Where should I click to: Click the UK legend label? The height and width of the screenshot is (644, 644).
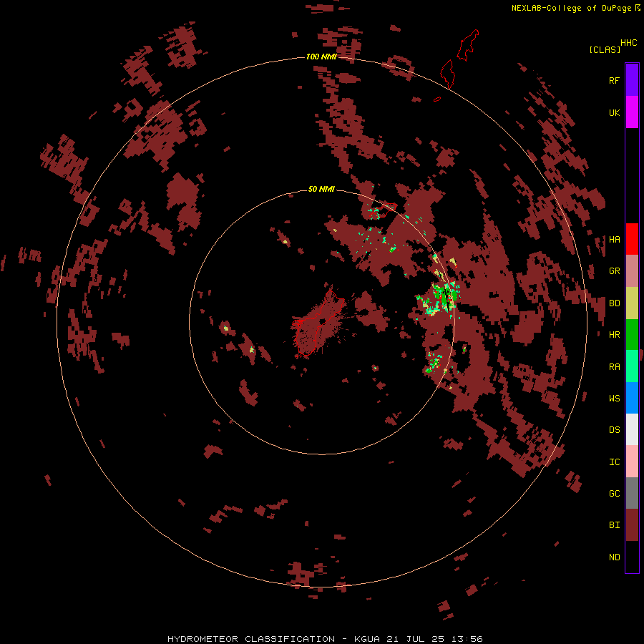pos(614,112)
